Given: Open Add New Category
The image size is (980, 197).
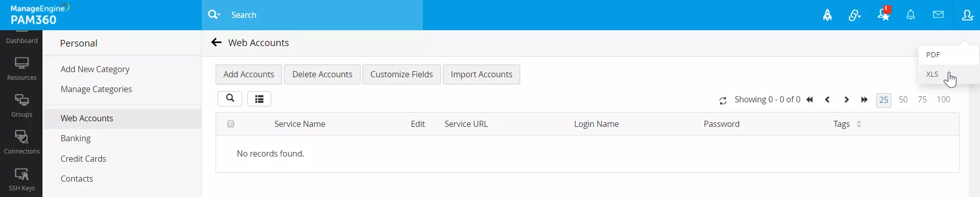Looking at the screenshot, I should [x=95, y=69].
